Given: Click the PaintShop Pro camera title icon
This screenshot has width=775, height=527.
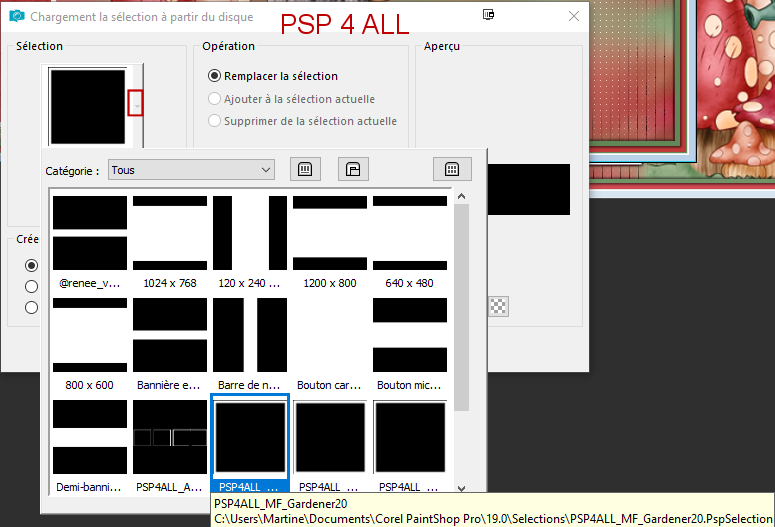Looking at the screenshot, I should point(16,17).
